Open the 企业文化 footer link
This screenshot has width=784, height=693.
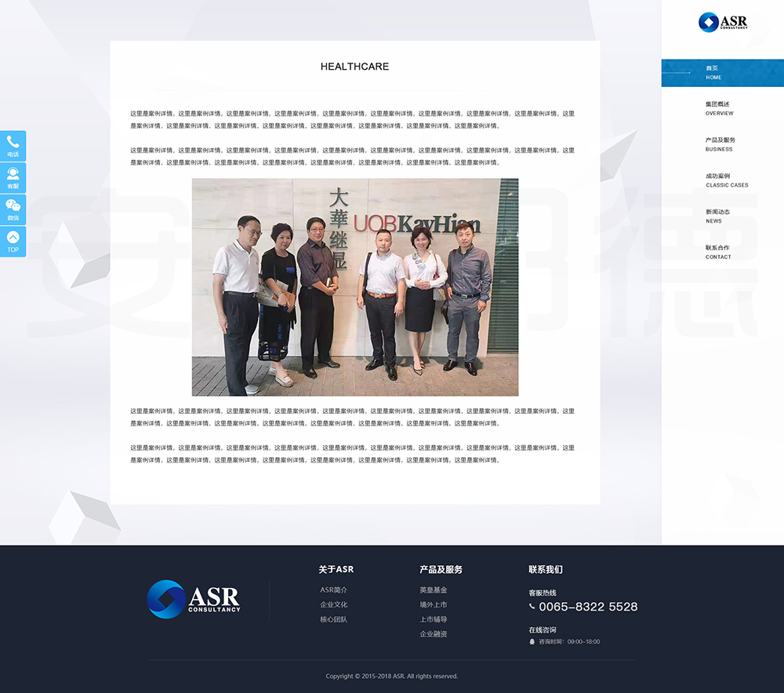tap(333, 604)
